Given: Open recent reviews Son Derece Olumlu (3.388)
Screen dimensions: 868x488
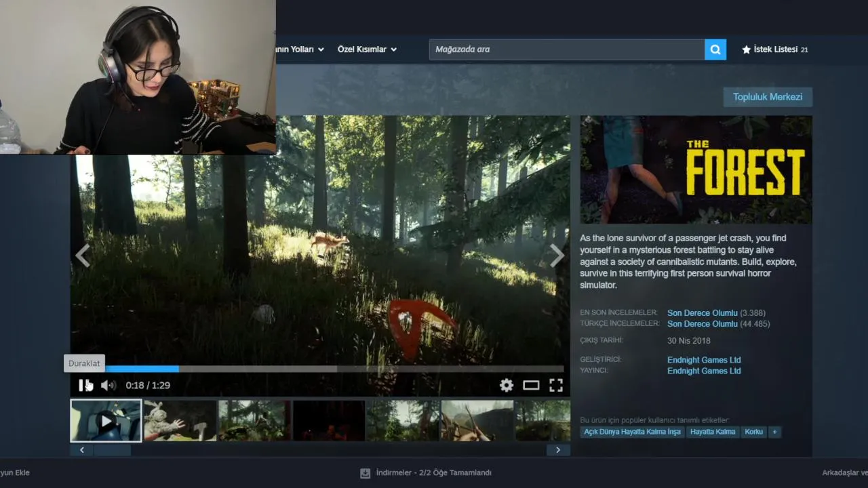Looking at the screenshot, I should pos(716,313).
